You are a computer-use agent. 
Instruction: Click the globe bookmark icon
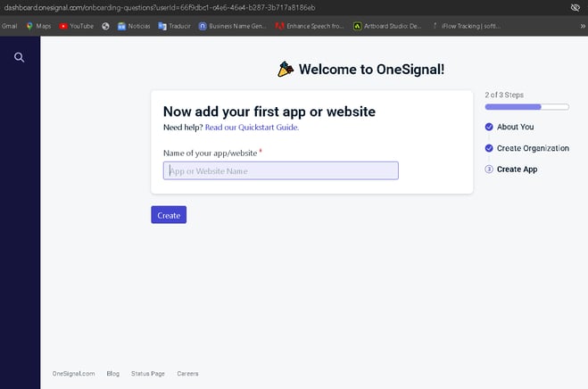(106, 26)
